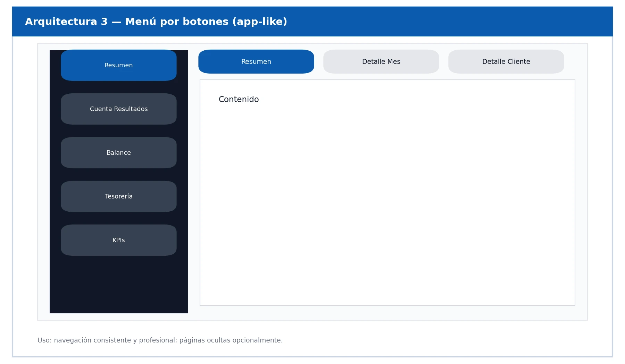Click the Contenido label

(239, 100)
